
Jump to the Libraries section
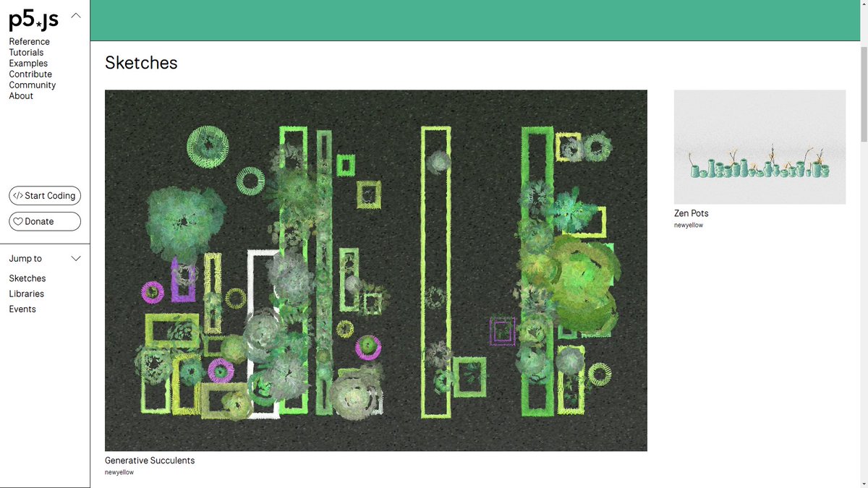click(x=27, y=294)
